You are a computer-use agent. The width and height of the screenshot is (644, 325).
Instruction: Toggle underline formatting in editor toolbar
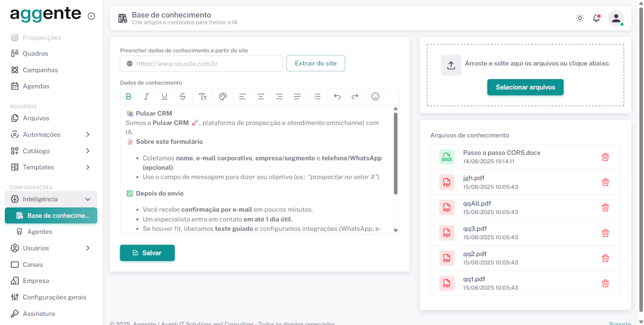click(x=164, y=97)
